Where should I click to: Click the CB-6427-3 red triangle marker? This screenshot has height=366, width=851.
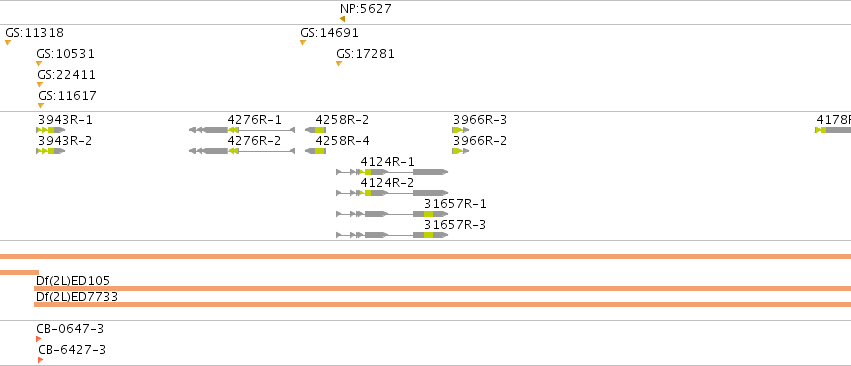point(41,360)
